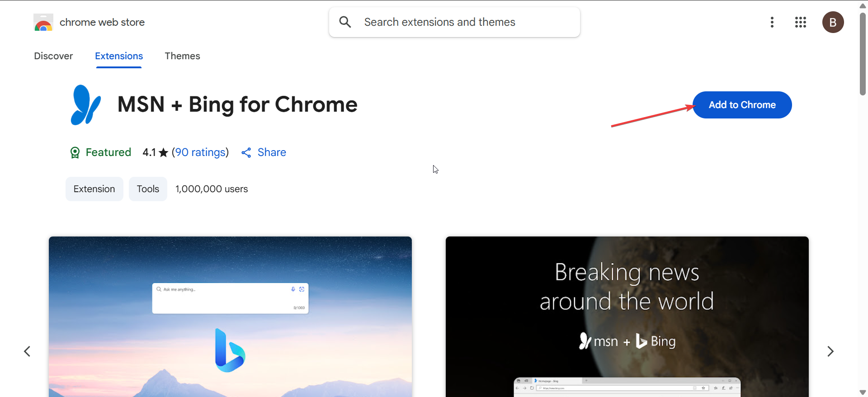Open the Breaking news screenshot thumbnail
Image resolution: width=868 pixels, height=397 pixels.
627,317
